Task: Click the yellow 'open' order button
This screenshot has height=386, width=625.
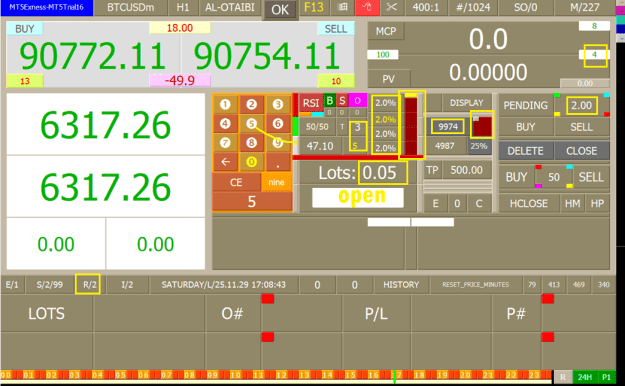Action: pos(358,198)
